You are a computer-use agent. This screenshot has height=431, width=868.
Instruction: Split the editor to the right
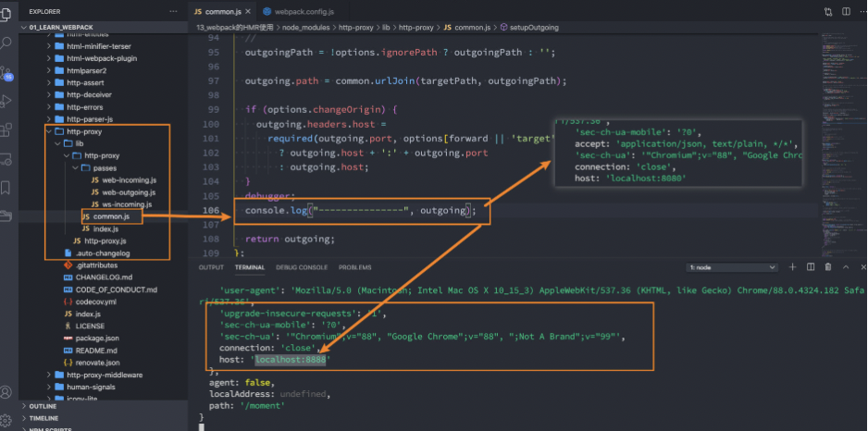[x=846, y=12]
